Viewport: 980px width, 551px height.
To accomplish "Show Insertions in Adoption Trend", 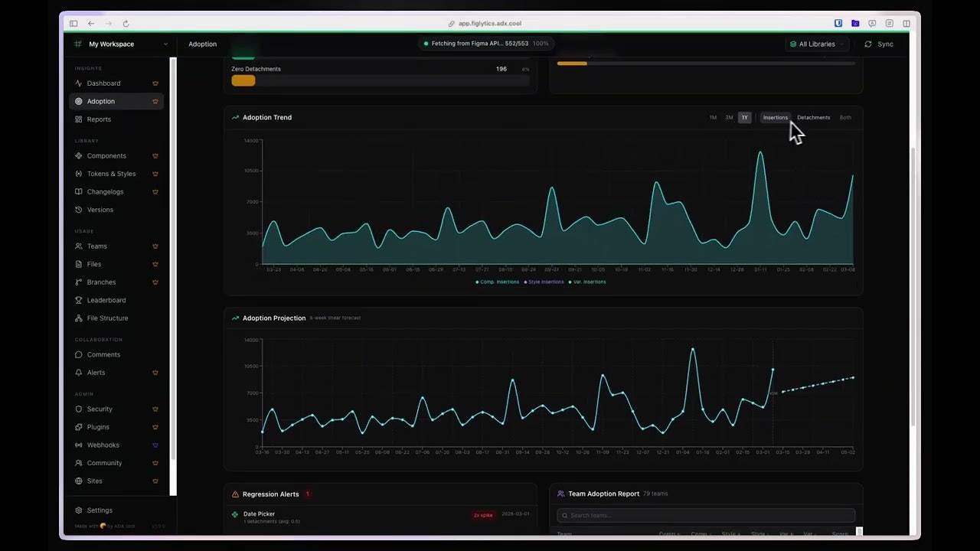I will [x=775, y=118].
